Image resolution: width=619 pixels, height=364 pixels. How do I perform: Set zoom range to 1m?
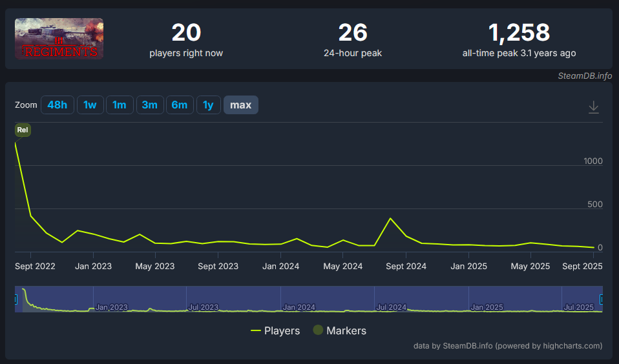[x=120, y=105]
